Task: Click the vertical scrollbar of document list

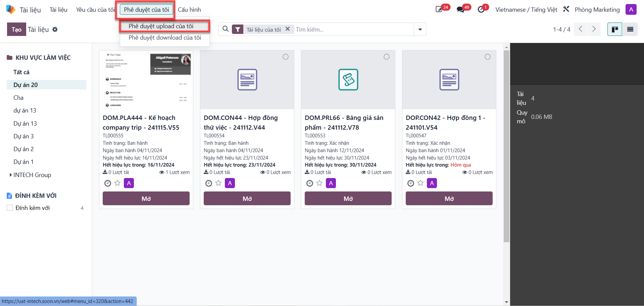Action: pyautogui.click(x=506, y=146)
